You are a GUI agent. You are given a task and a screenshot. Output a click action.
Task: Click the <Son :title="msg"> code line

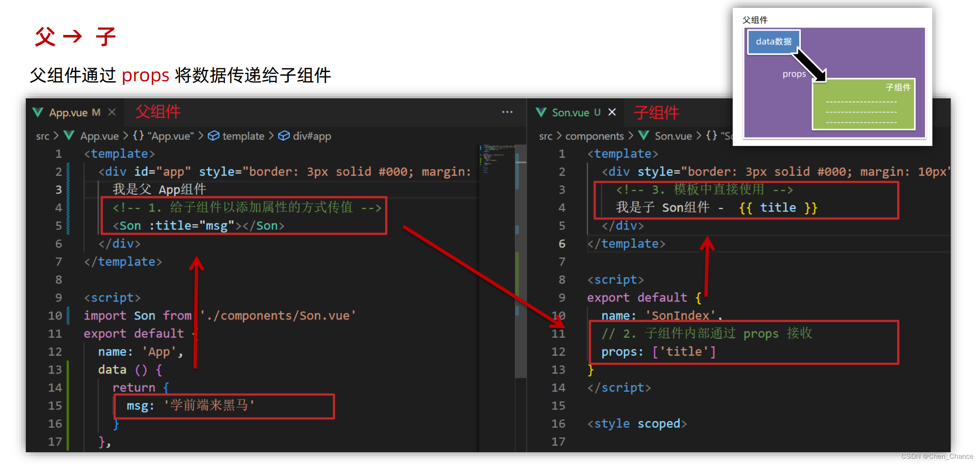tap(198, 226)
